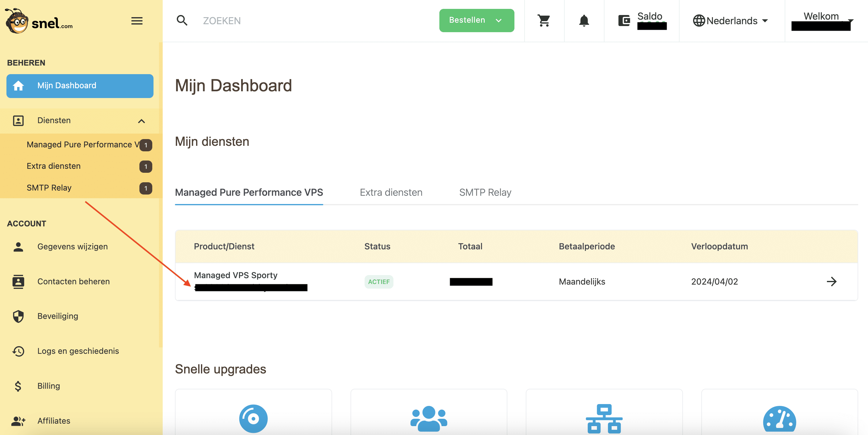The image size is (868, 435).
Task: Open Contacten beheren
Action: tap(74, 281)
